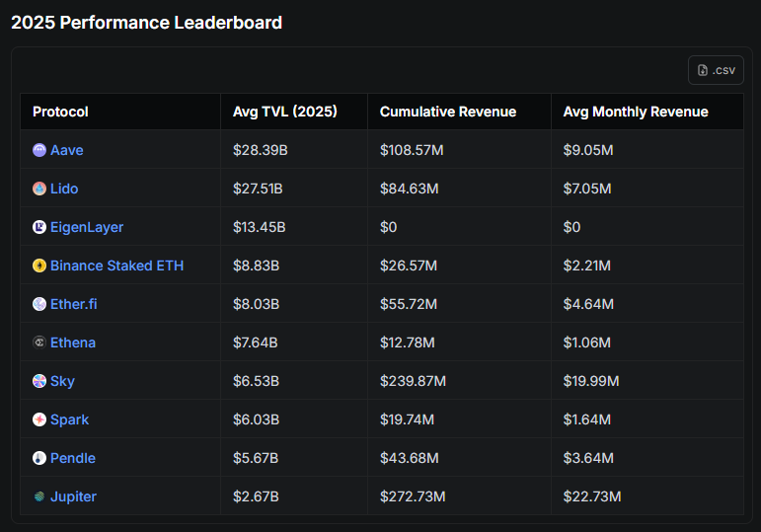Open the Ether.fi protocol link
This screenshot has width=761, height=532.
point(74,304)
